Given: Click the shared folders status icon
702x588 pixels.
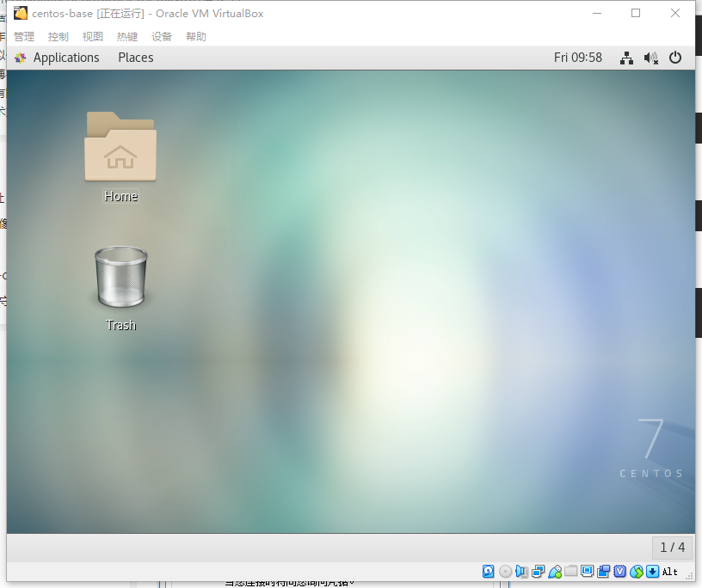Looking at the screenshot, I should tap(570, 571).
